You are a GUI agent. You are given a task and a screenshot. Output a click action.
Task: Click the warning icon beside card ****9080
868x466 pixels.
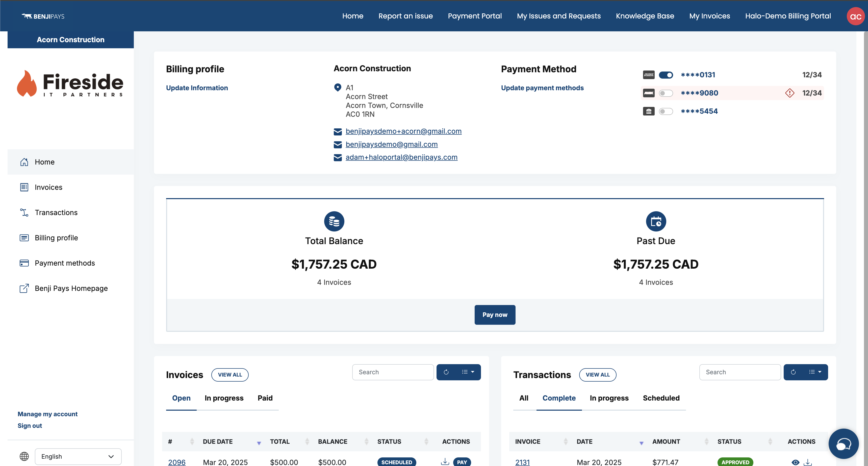(789, 93)
